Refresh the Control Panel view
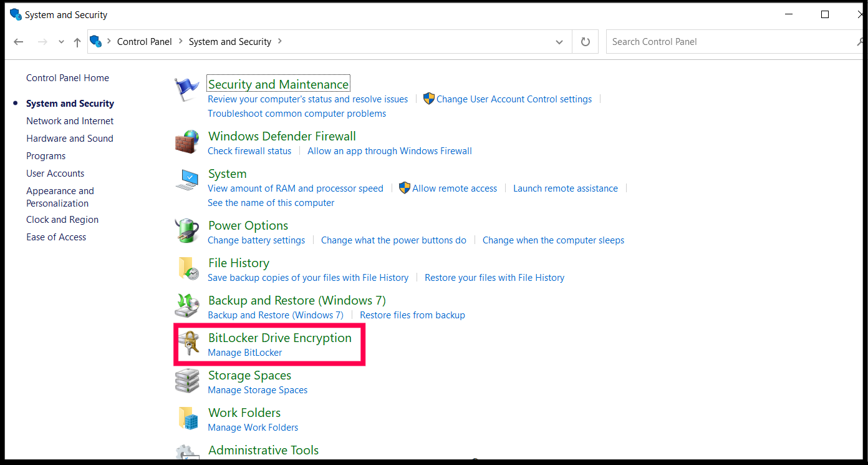 pyautogui.click(x=585, y=41)
